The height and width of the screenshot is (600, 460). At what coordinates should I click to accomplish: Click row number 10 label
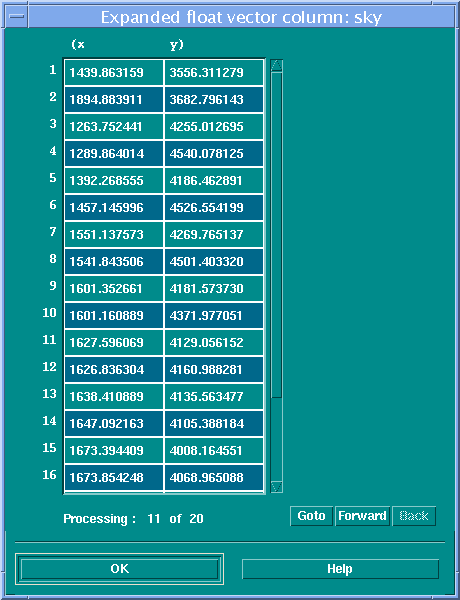click(49, 313)
